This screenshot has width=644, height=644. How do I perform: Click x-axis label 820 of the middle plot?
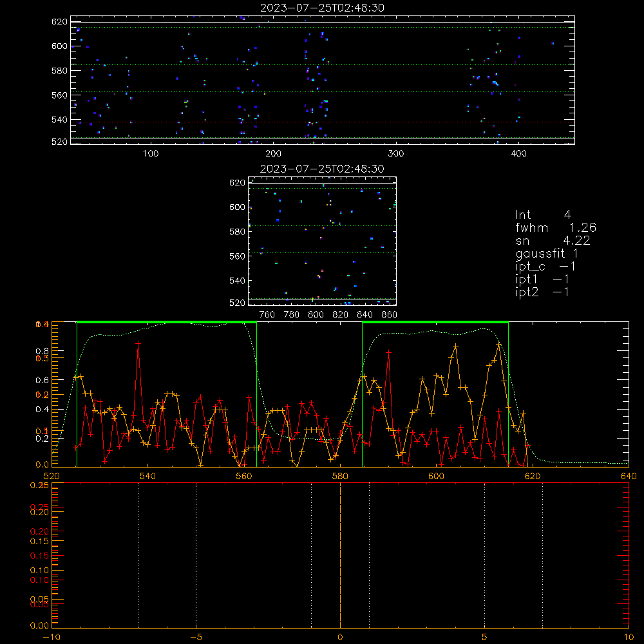[341, 315]
